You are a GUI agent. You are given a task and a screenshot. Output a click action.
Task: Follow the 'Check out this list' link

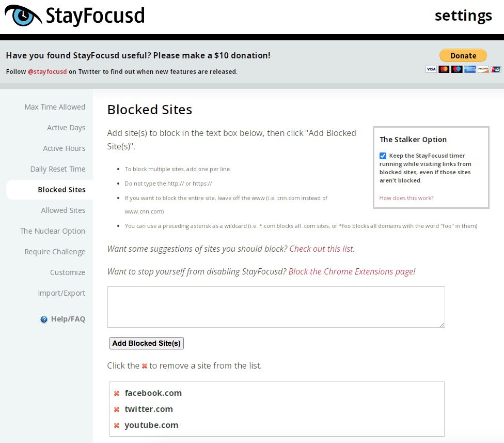322,249
